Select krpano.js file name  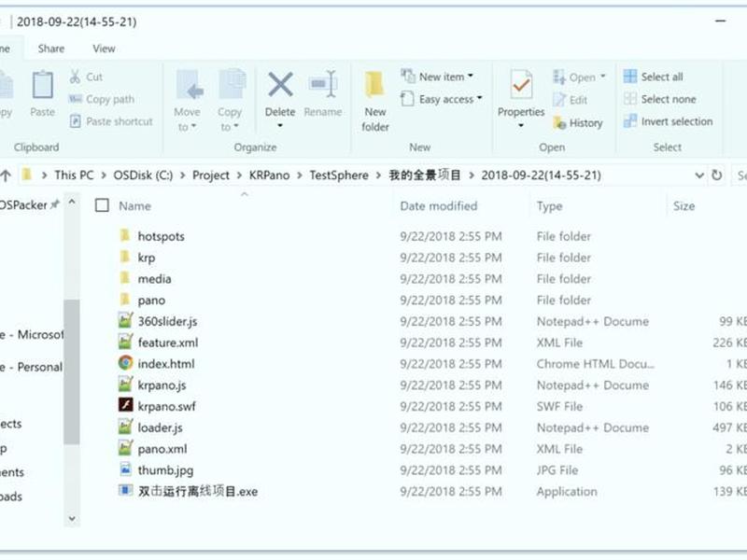[162, 385]
